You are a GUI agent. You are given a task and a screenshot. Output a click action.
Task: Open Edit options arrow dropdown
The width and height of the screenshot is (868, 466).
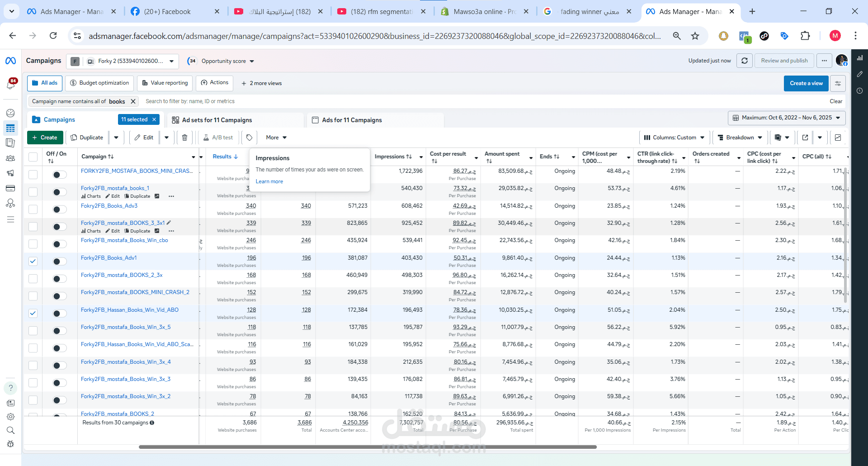coord(166,138)
